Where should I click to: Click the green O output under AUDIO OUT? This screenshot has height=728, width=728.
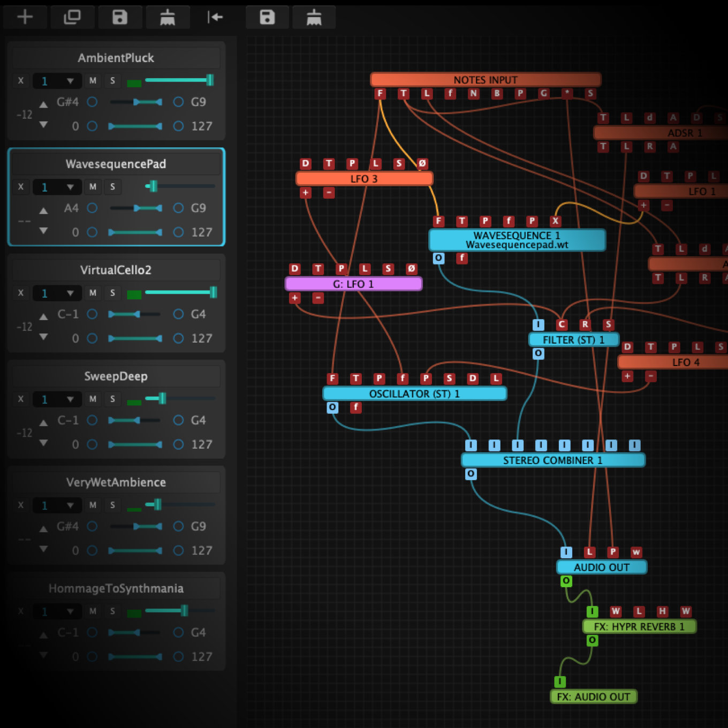(566, 581)
